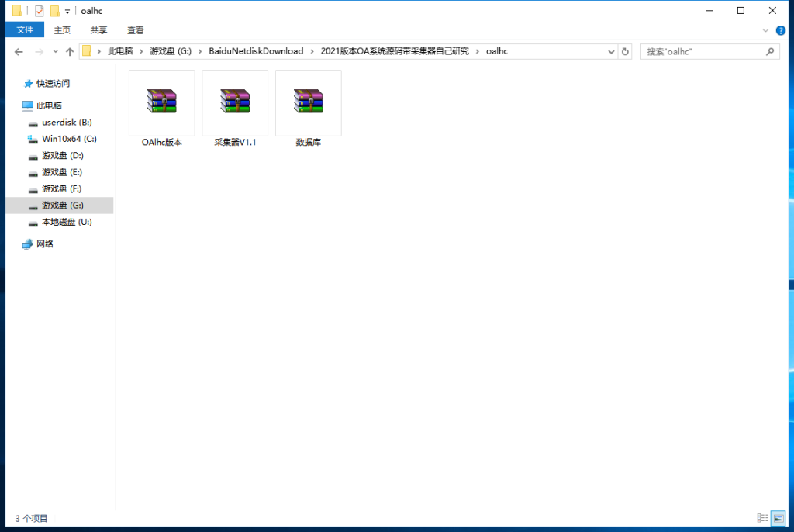Screen dimensions: 794x532
Task: Go back with the back arrow
Action: click(19, 52)
